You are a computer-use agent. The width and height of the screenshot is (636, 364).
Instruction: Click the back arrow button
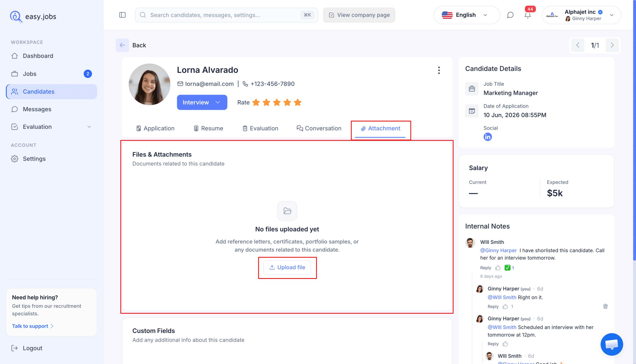[122, 45]
